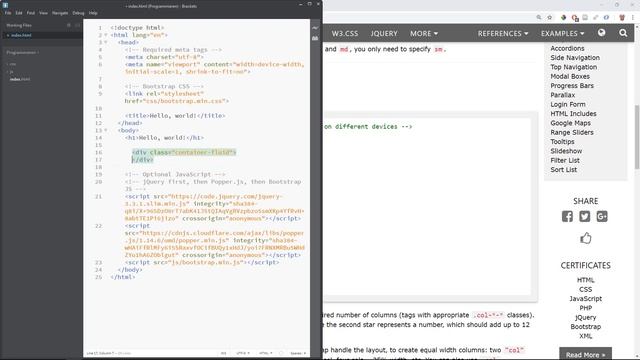Click the gray square extension icon in browser toolbar
The width and height of the screenshot is (640, 360).
point(585,18)
